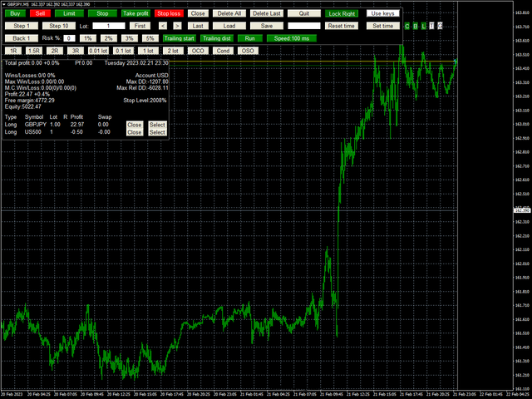
Task: Enable the Use keys option
Action: [x=384, y=14]
